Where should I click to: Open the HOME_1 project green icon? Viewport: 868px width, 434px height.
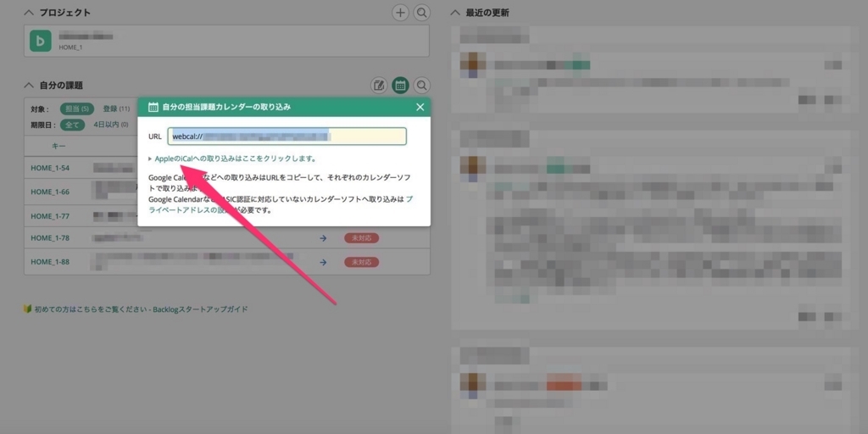tap(41, 41)
